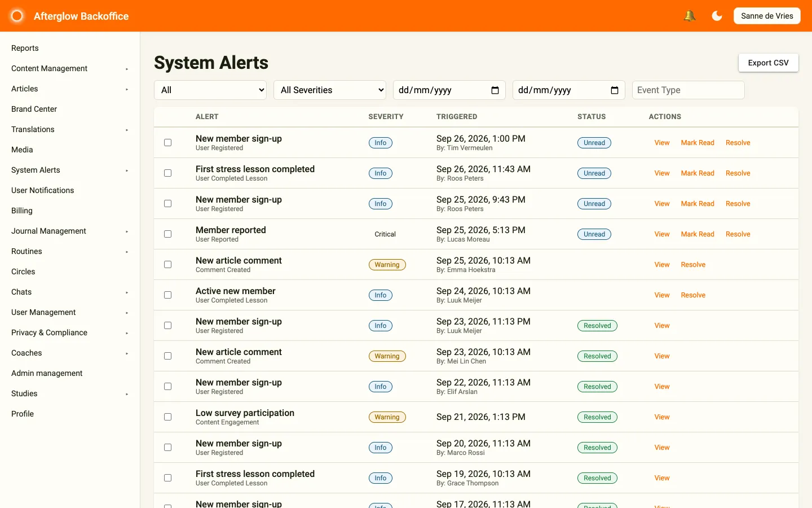812x508 pixels.
Task: Open the notifications bell icon
Action: click(x=689, y=16)
